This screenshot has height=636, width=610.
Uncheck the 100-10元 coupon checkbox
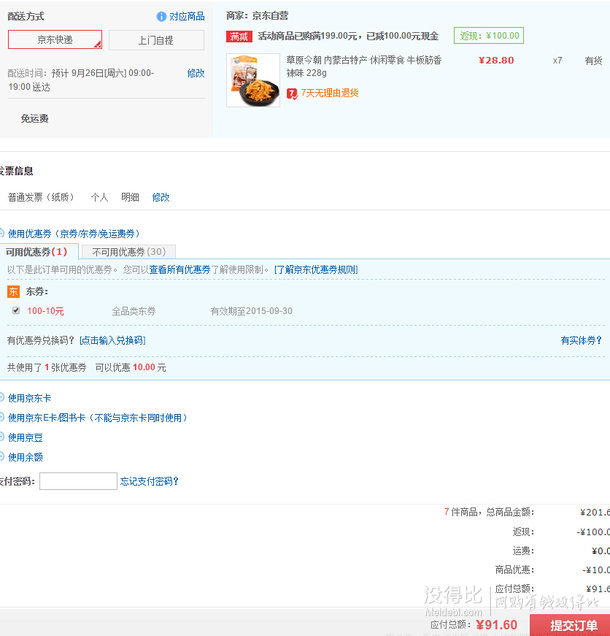(x=16, y=310)
